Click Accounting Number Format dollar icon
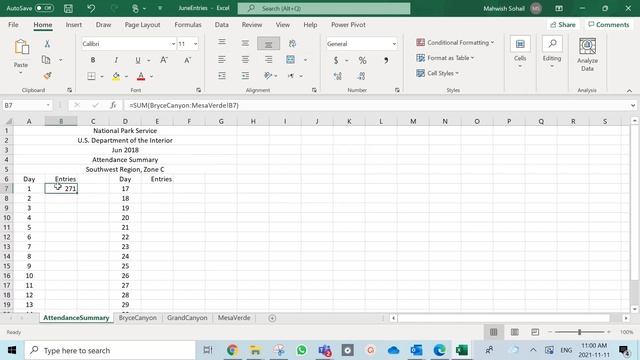Image resolution: width=640 pixels, height=360 pixels. (x=336, y=60)
